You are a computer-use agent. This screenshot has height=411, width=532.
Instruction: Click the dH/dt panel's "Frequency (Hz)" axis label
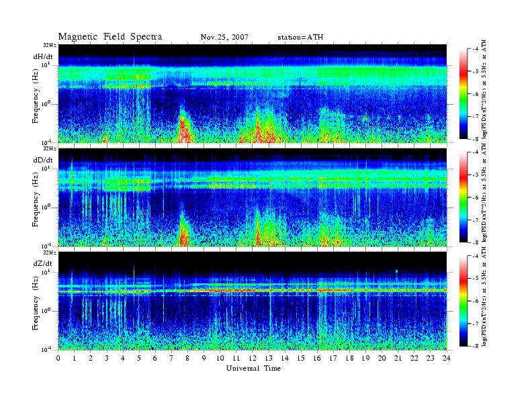point(36,97)
